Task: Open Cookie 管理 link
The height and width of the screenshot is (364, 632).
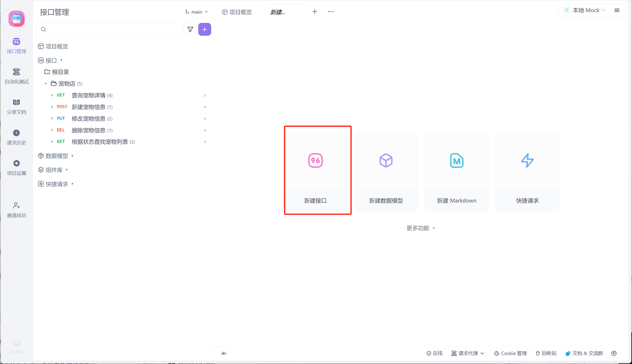Action: [510, 353]
